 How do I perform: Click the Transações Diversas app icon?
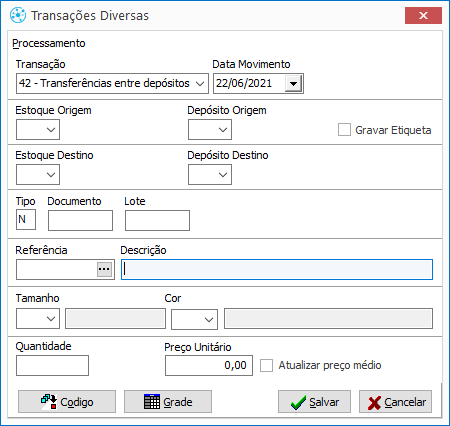(x=18, y=15)
